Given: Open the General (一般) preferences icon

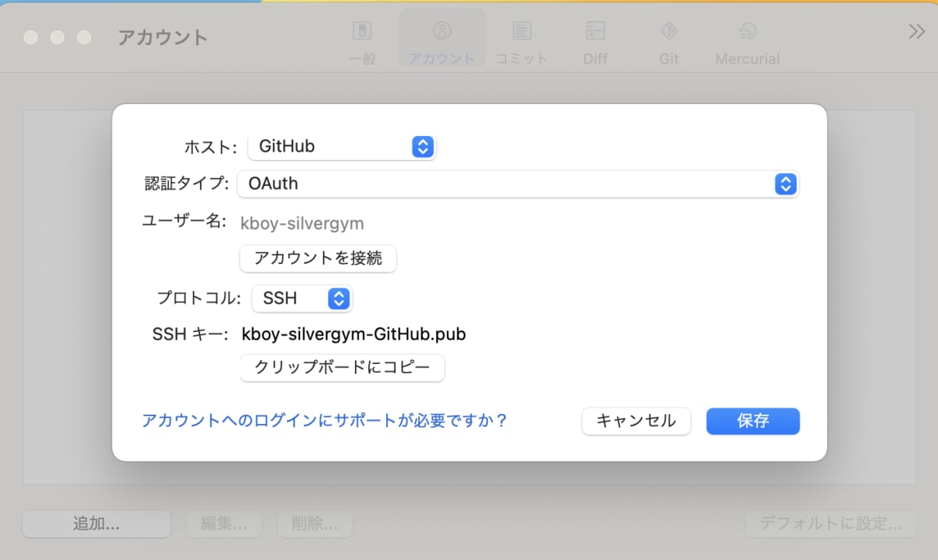Looking at the screenshot, I should [362, 41].
